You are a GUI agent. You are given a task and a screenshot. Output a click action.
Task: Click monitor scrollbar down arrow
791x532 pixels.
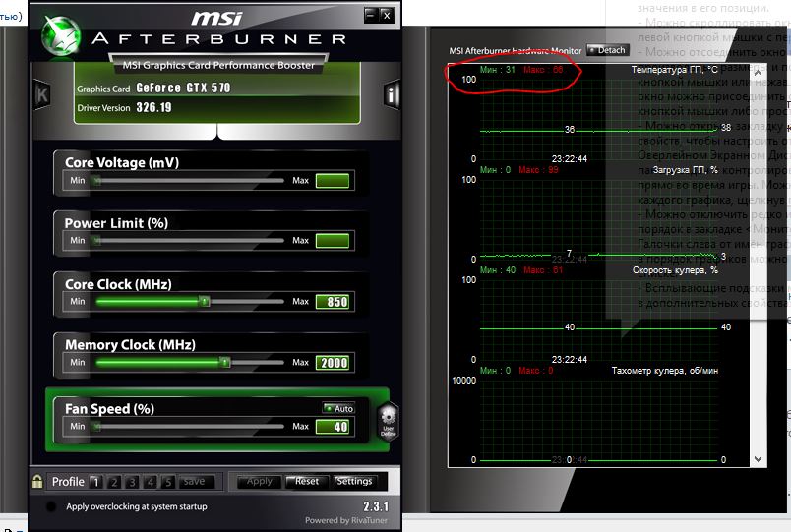pos(758,459)
